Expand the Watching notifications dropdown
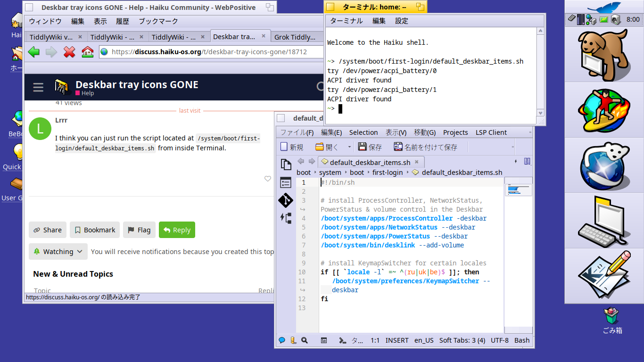 click(x=58, y=252)
